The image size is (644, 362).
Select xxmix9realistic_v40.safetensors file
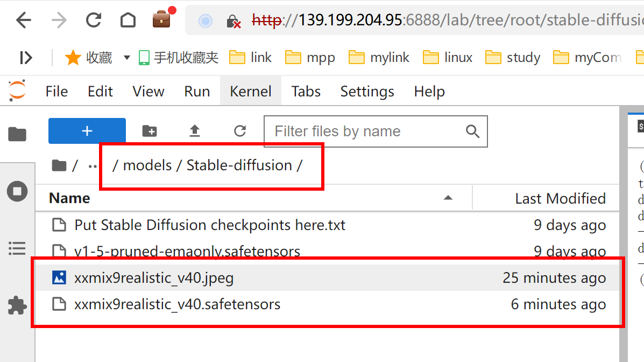[177, 304]
